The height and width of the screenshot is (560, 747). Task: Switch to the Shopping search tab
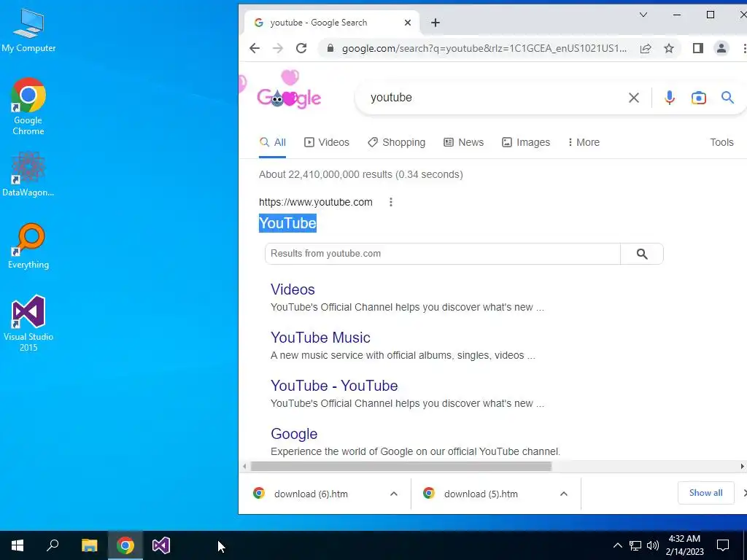click(396, 142)
